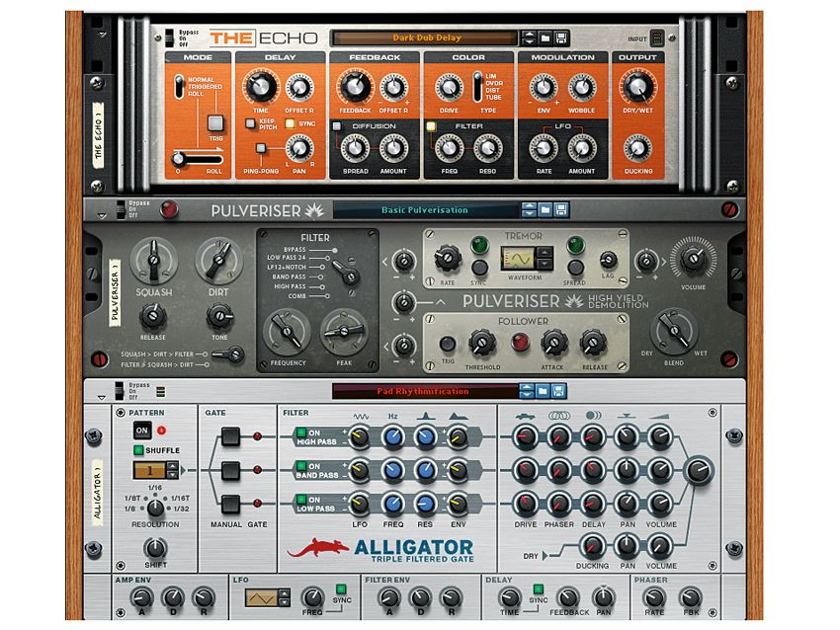Open the Pulveriser patch browser folder icon
The width and height of the screenshot is (840, 630).
point(546,209)
